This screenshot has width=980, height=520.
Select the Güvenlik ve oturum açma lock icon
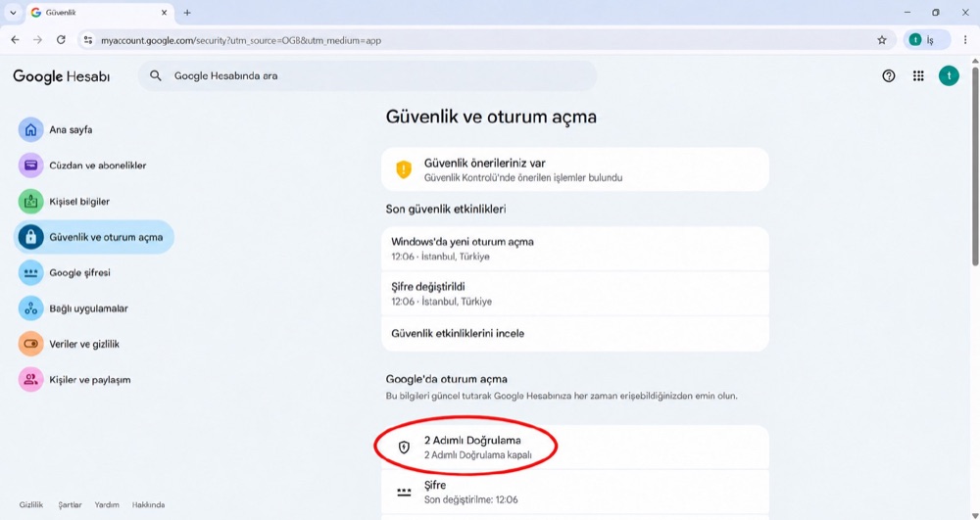click(30, 237)
